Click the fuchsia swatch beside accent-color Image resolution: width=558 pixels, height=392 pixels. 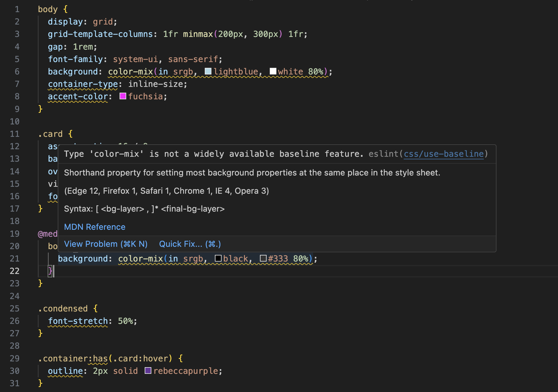(x=122, y=96)
